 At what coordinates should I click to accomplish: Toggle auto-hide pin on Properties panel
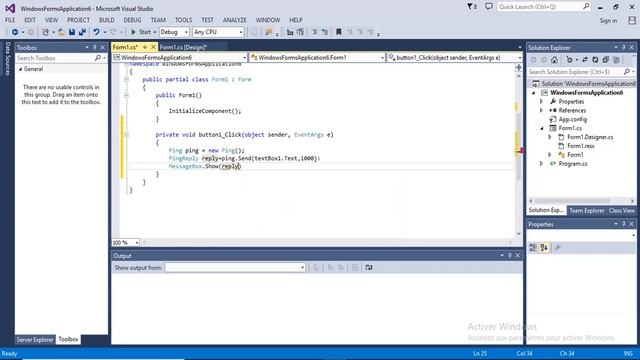click(x=623, y=224)
